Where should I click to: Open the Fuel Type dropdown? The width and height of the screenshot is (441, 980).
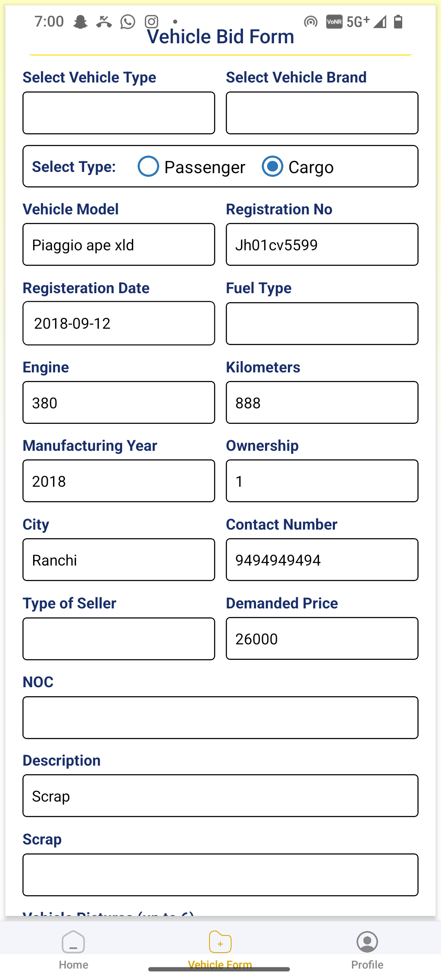pyautogui.click(x=322, y=324)
